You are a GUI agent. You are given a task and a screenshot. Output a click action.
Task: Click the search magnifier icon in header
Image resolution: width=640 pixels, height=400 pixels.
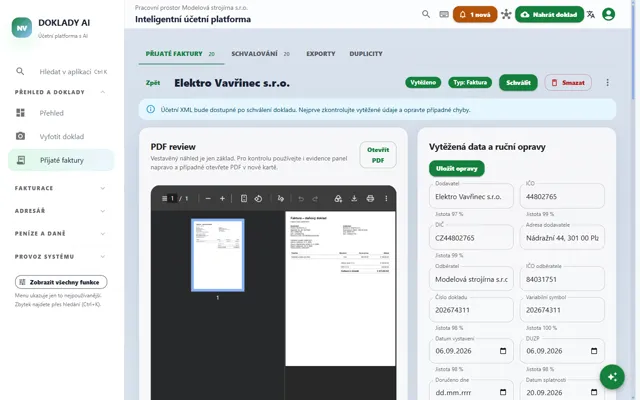click(426, 14)
